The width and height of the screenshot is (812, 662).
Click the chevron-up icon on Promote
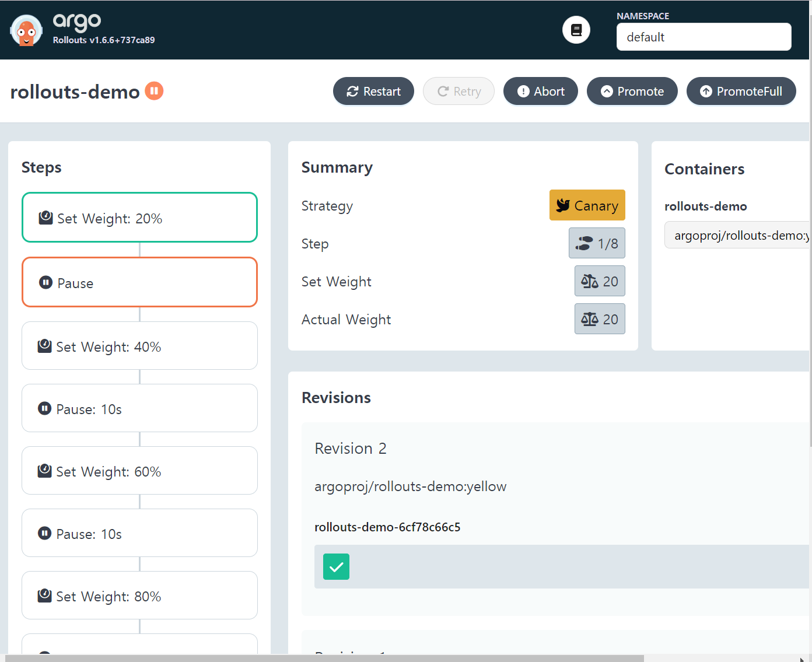point(607,92)
